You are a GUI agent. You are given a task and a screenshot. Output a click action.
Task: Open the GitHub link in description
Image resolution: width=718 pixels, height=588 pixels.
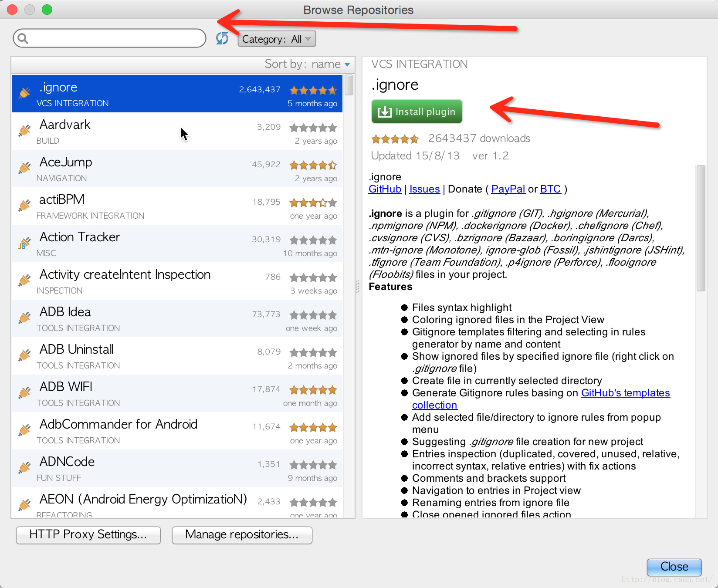tap(385, 189)
